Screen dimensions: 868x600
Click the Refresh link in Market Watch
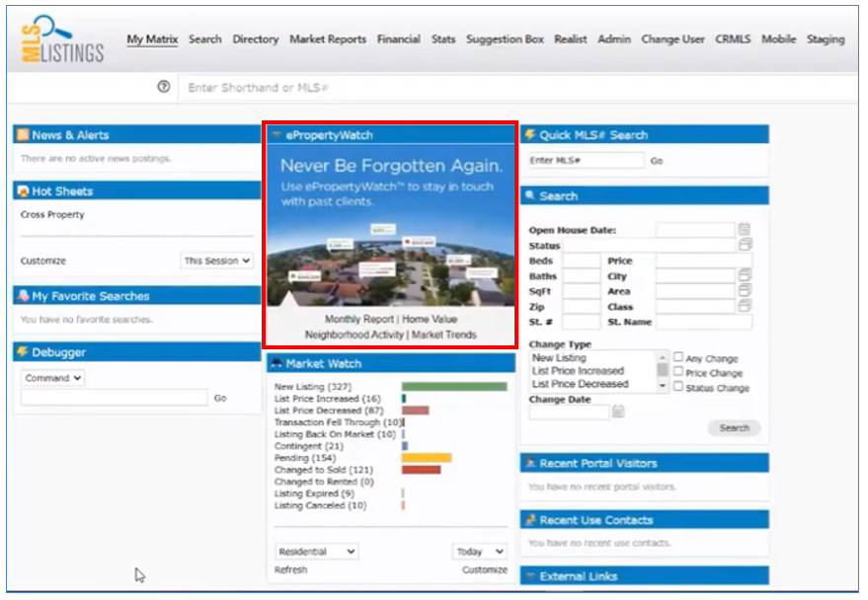pos(290,569)
